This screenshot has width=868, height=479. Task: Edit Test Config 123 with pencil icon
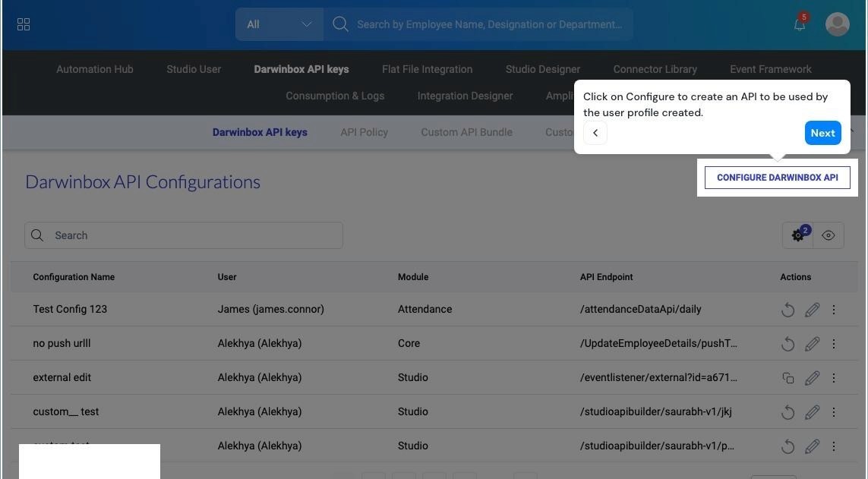[812, 310]
